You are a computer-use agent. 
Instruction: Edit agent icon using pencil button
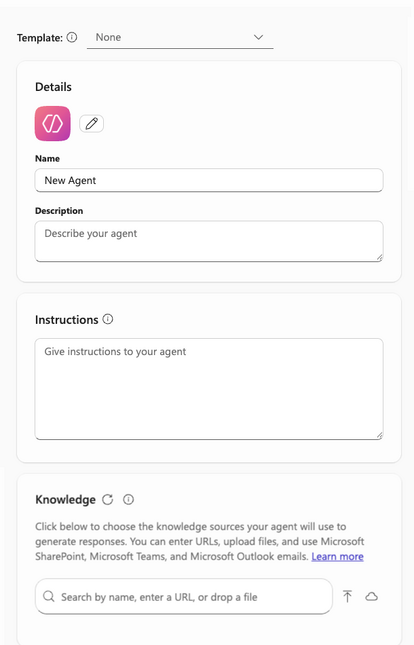[91, 123]
